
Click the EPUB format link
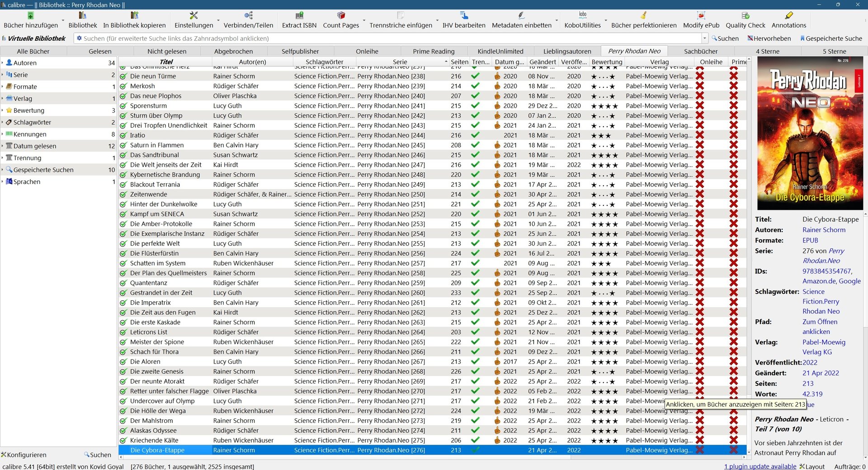810,240
